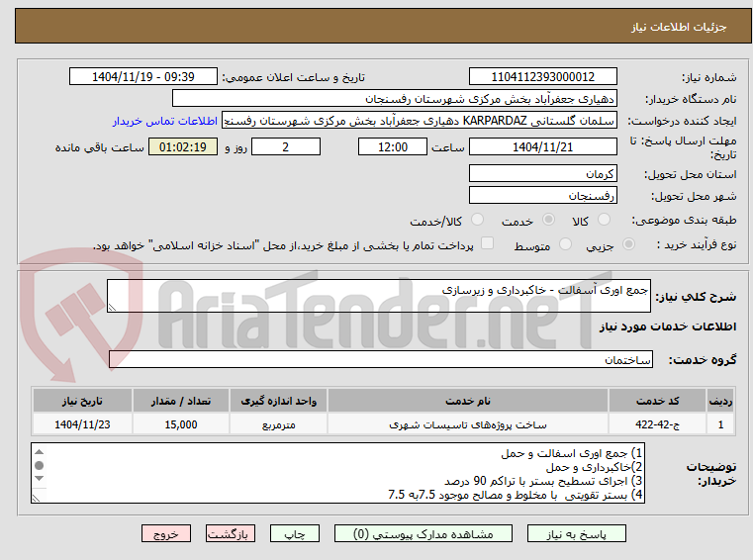Click the ساعت باقی مانده label

click(x=99, y=147)
